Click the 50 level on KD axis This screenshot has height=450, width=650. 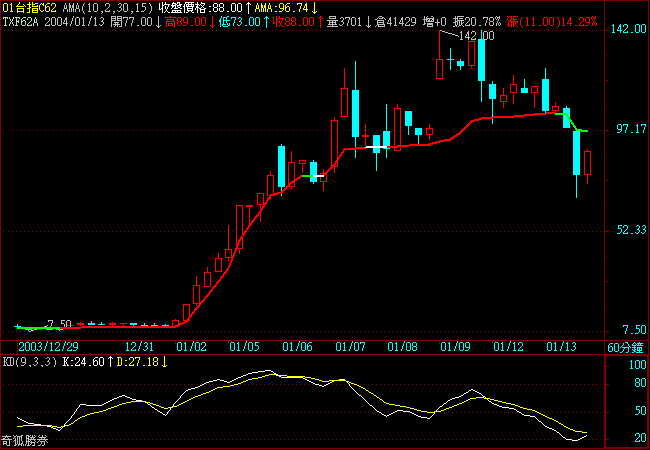pos(640,411)
